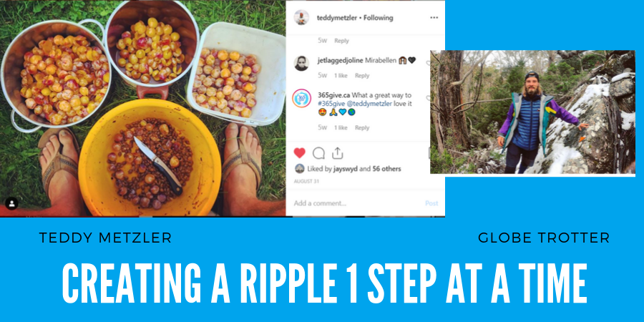Viewport: 644px width, 322px height.
Task: Open the three-dot more options menu
Action: [434, 18]
